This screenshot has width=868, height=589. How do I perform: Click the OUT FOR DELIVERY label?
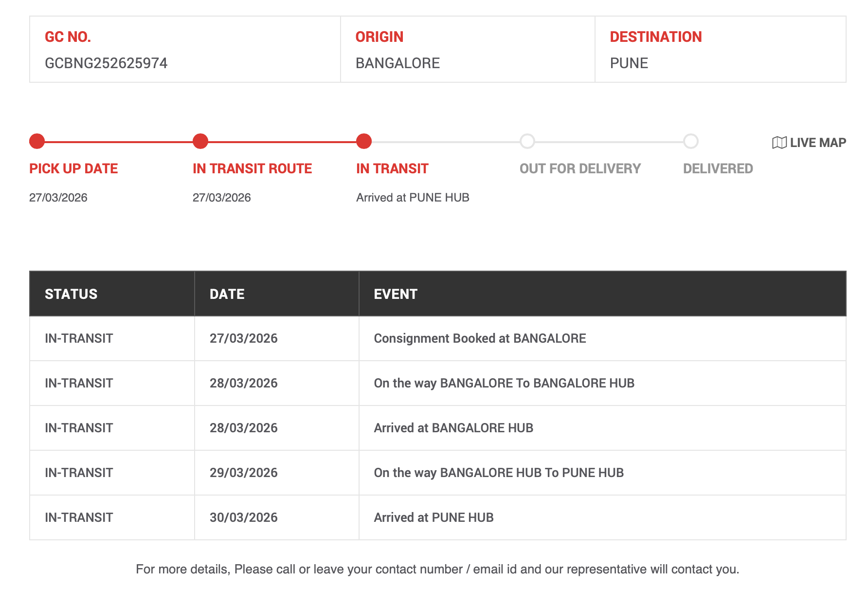point(580,168)
